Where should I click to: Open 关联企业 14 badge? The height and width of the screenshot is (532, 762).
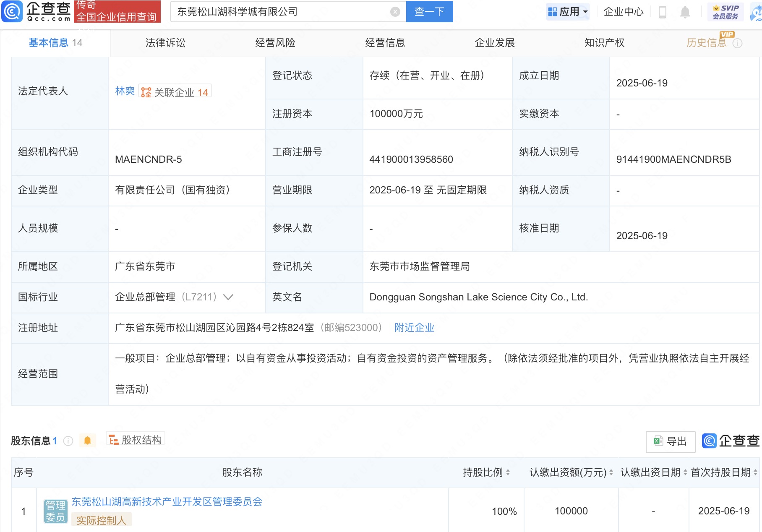175,92
